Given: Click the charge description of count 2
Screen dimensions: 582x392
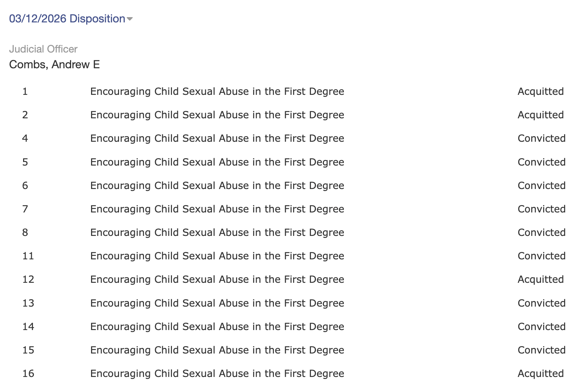Looking at the screenshot, I should point(217,115).
